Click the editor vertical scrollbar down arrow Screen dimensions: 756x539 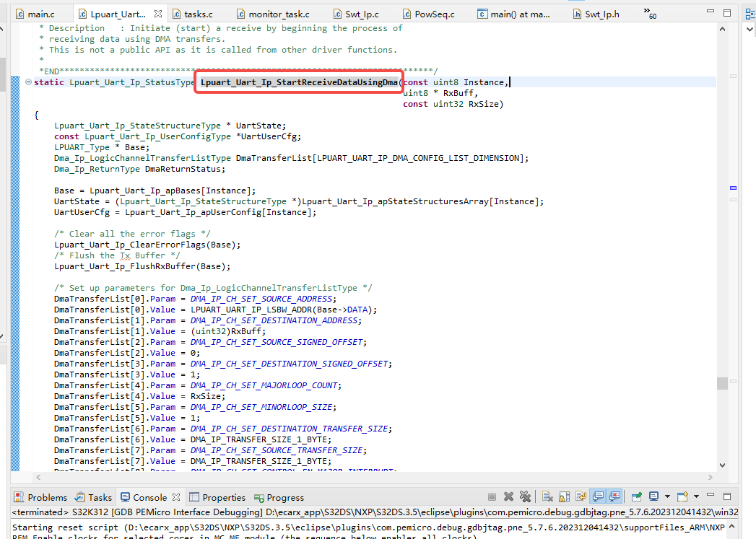(x=722, y=465)
